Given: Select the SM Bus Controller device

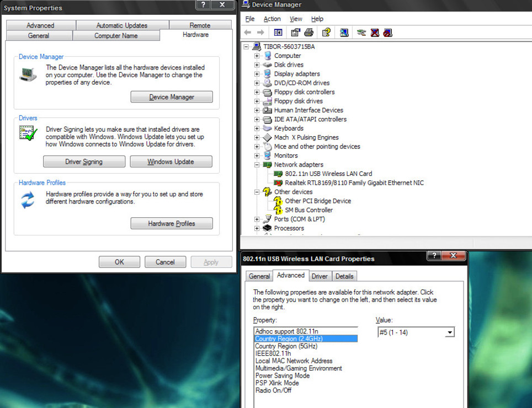Looking at the screenshot, I should click(x=308, y=210).
